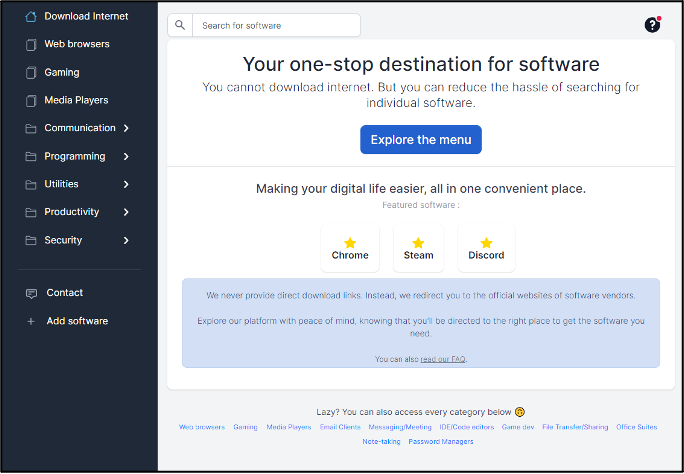Open the Productivity sidebar menu item
684x474 pixels.
point(72,212)
